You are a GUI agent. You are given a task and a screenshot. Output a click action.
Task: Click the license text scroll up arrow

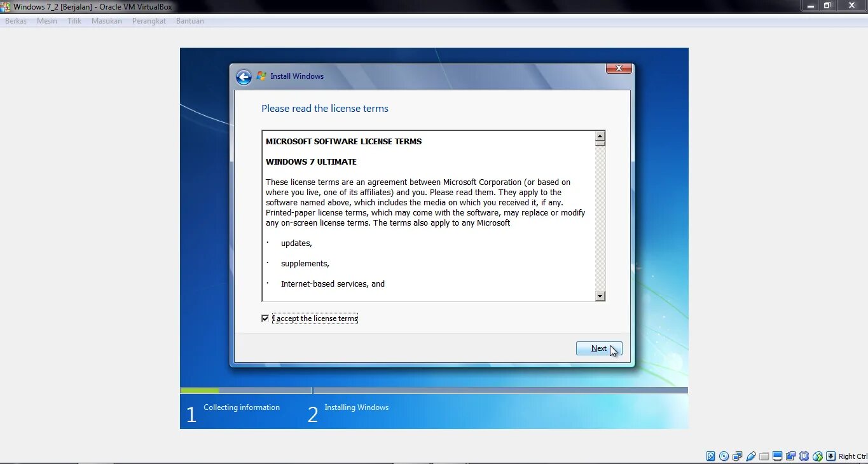tap(600, 136)
